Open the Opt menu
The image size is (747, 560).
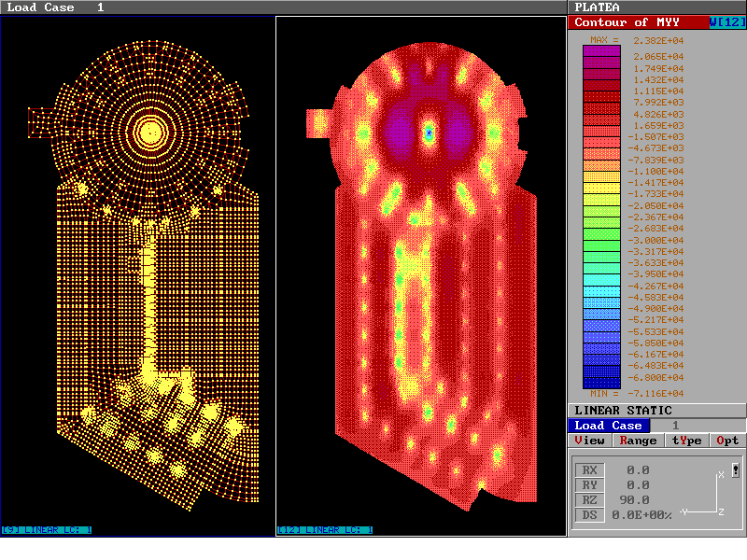click(x=728, y=441)
